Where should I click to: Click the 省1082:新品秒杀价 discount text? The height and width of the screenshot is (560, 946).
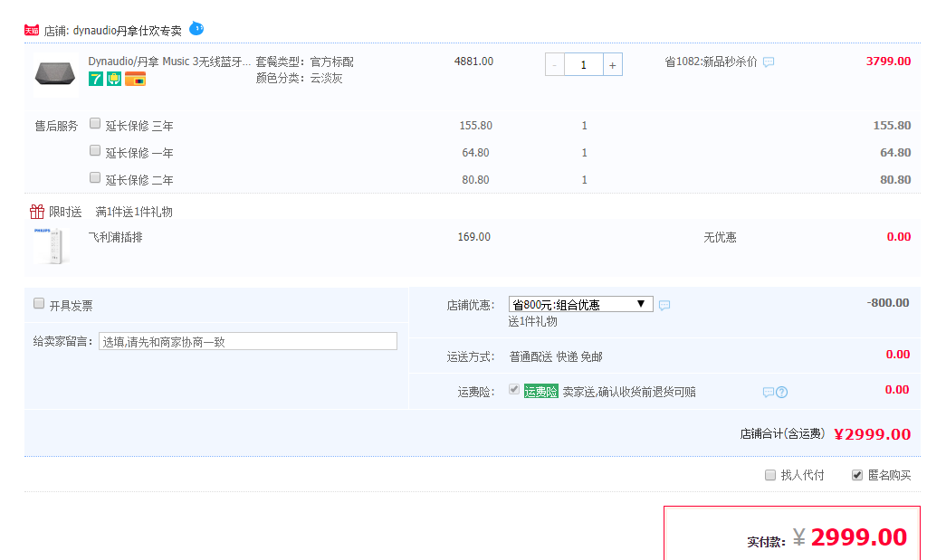(711, 62)
